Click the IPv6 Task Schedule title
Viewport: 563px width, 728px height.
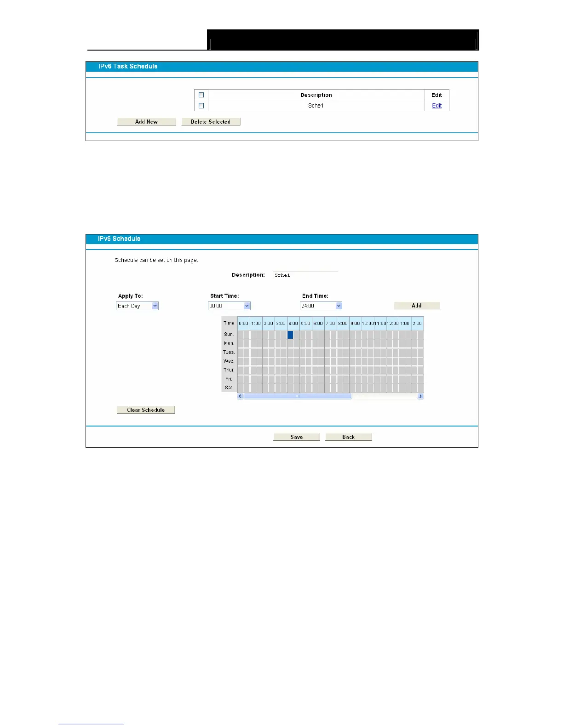coord(128,66)
